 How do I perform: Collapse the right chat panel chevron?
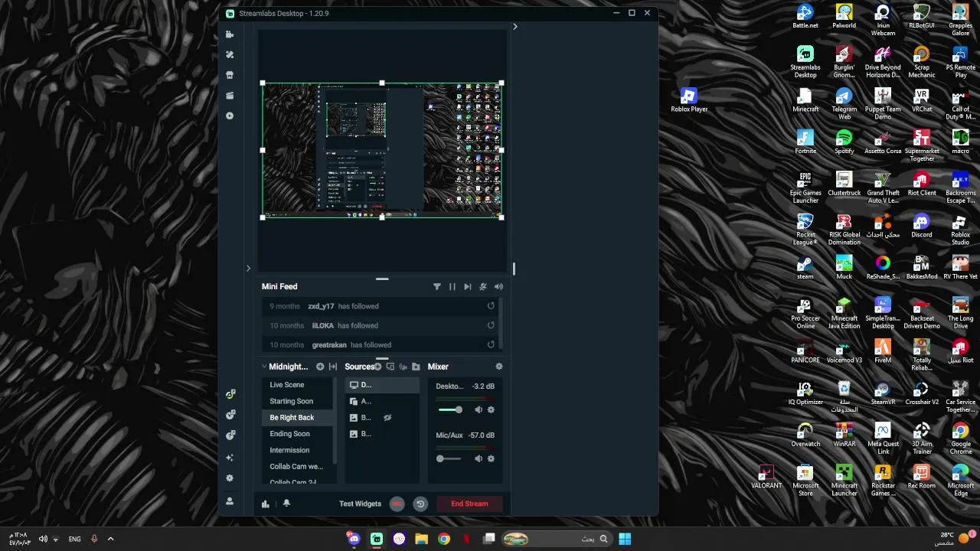click(x=515, y=26)
